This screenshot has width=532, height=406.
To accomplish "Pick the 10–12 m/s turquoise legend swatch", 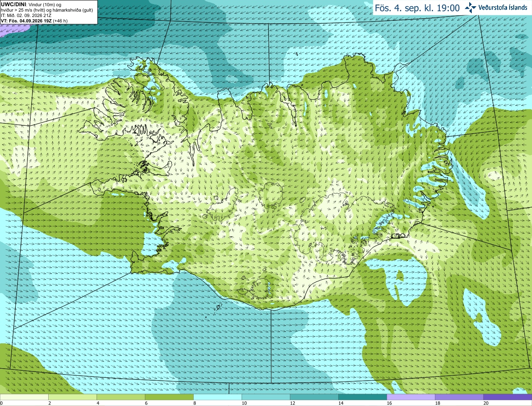I will point(266,397).
